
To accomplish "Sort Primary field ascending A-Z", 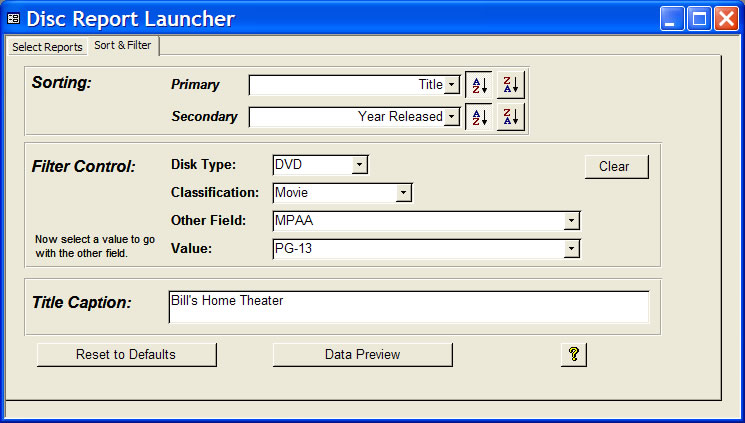I will [479, 85].
